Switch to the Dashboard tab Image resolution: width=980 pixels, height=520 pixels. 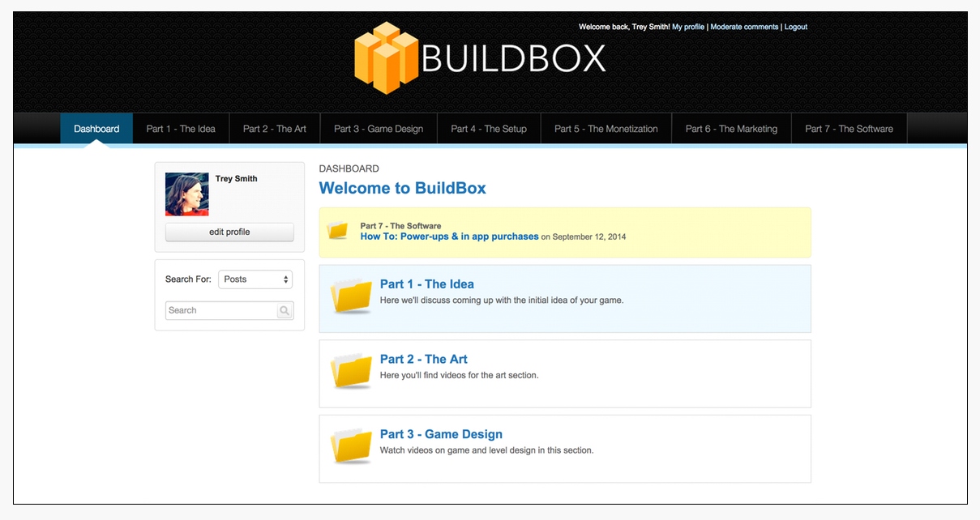click(x=96, y=129)
